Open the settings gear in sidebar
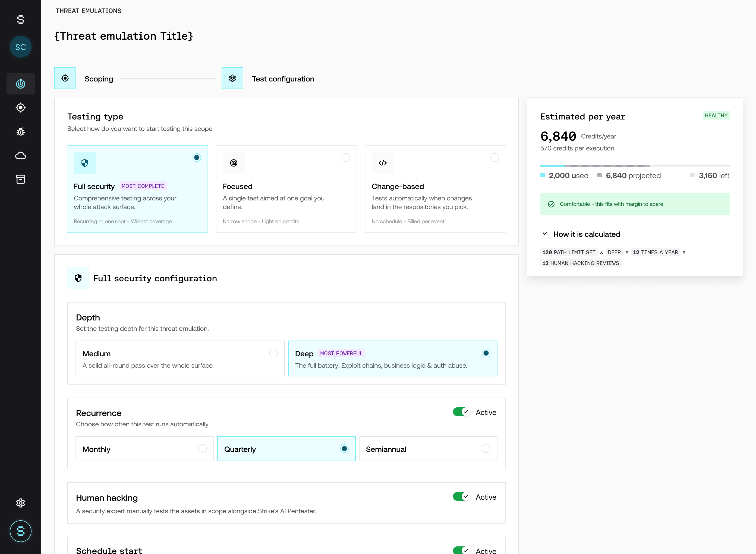This screenshot has width=756, height=554. coord(20,503)
